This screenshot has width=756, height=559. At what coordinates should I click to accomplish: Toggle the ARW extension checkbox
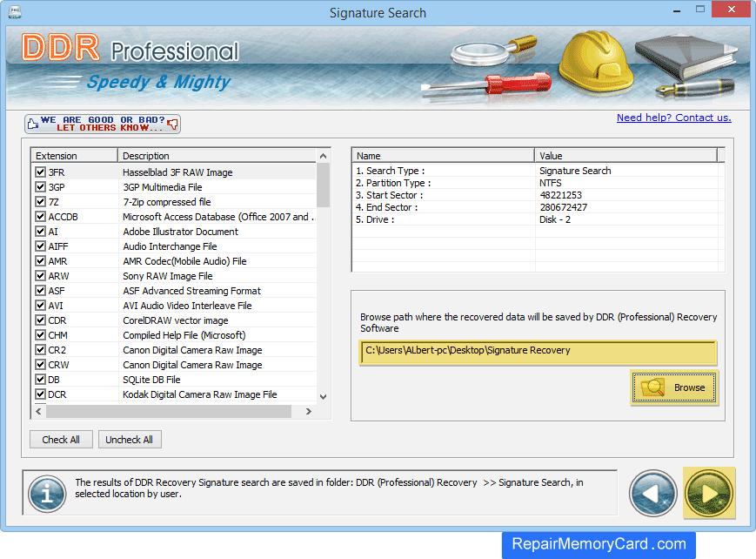pyautogui.click(x=41, y=276)
